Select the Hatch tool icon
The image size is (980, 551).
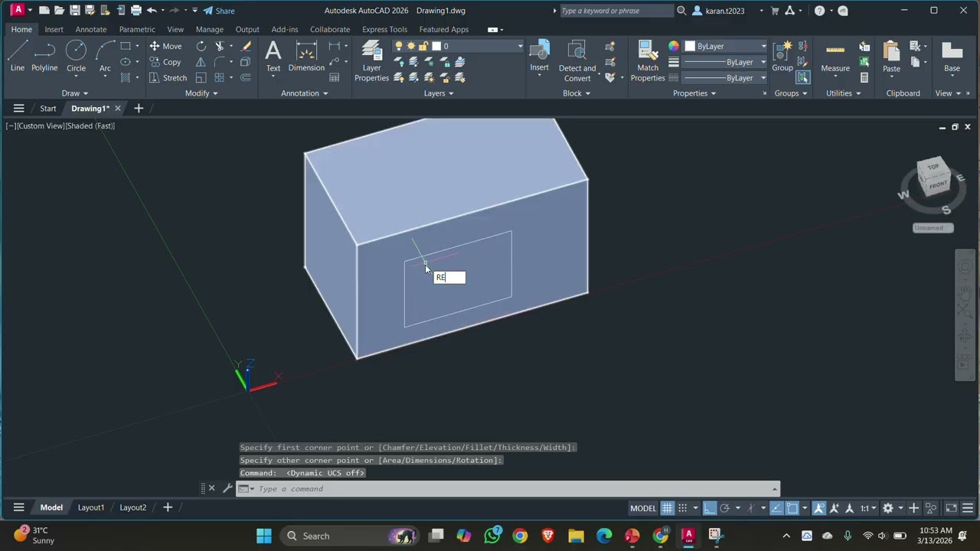coord(126,77)
